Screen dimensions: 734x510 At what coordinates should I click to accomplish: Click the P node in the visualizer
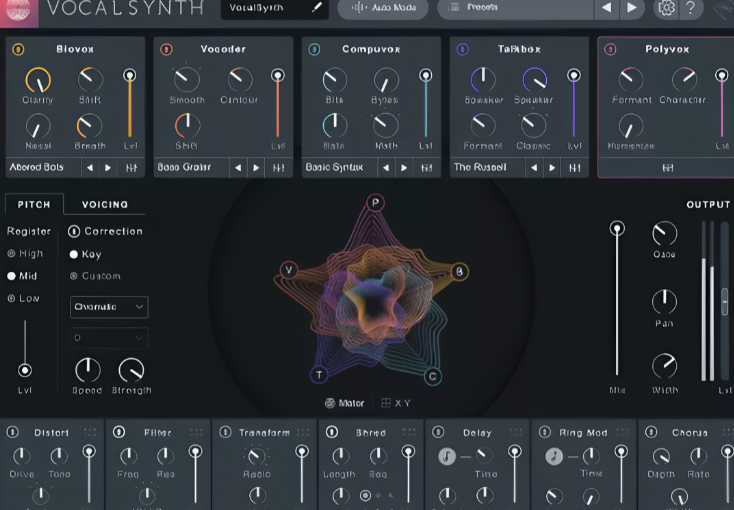375,203
